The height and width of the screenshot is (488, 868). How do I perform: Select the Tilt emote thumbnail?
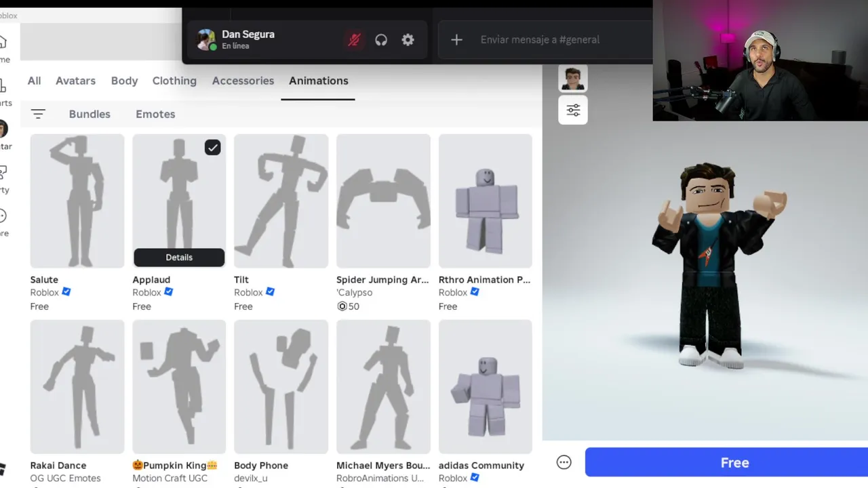(x=281, y=201)
